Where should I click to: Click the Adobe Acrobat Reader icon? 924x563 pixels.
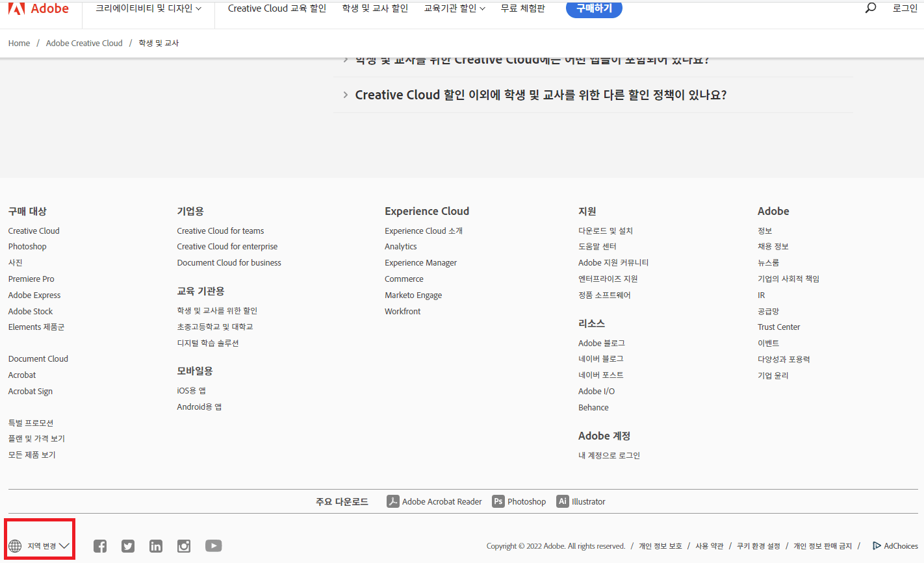coord(393,501)
